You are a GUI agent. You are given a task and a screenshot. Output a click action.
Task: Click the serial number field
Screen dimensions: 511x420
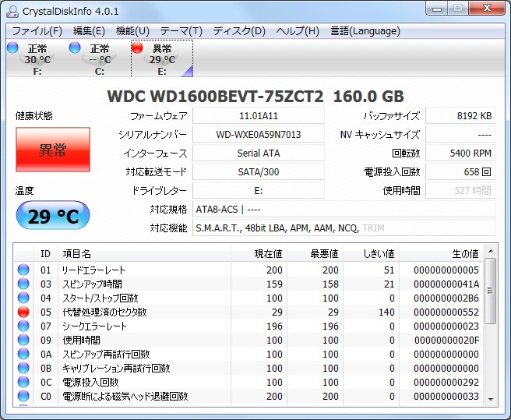click(259, 134)
